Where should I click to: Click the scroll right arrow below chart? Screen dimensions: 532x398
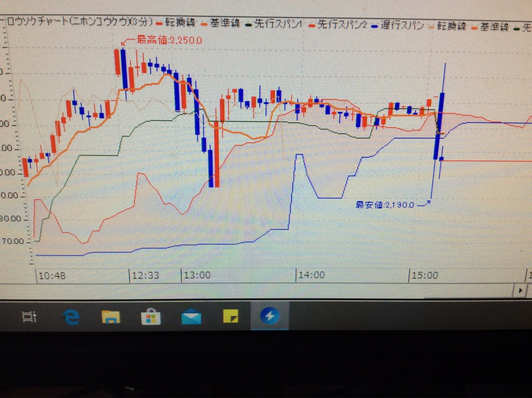[x=520, y=291]
